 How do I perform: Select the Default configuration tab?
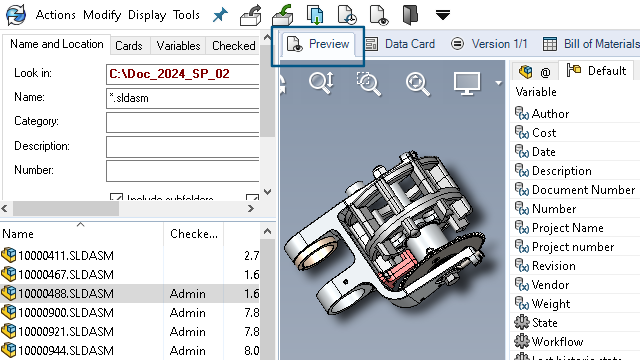point(596,71)
